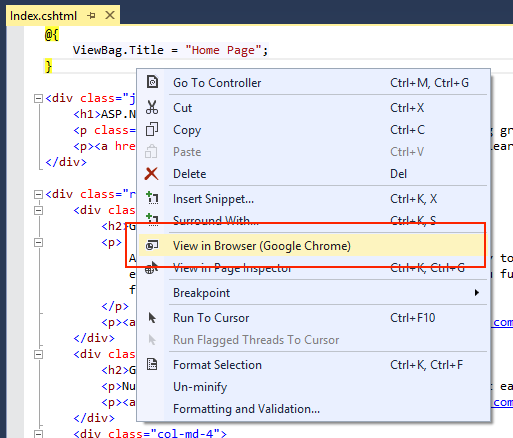Screen dimensions: 513x438
Task: Select Cut from the context menu
Action: tap(313, 108)
